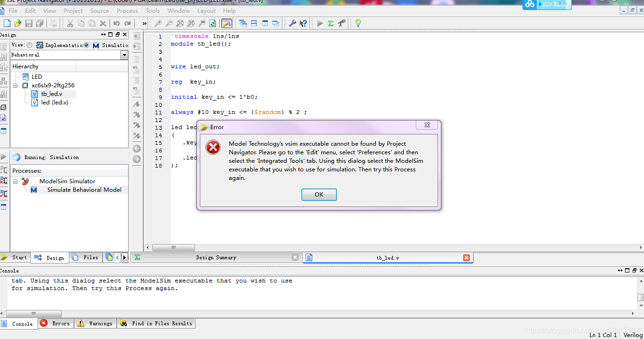Close the Error dialog with X
The image size is (644, 339).
coord(426,125)
